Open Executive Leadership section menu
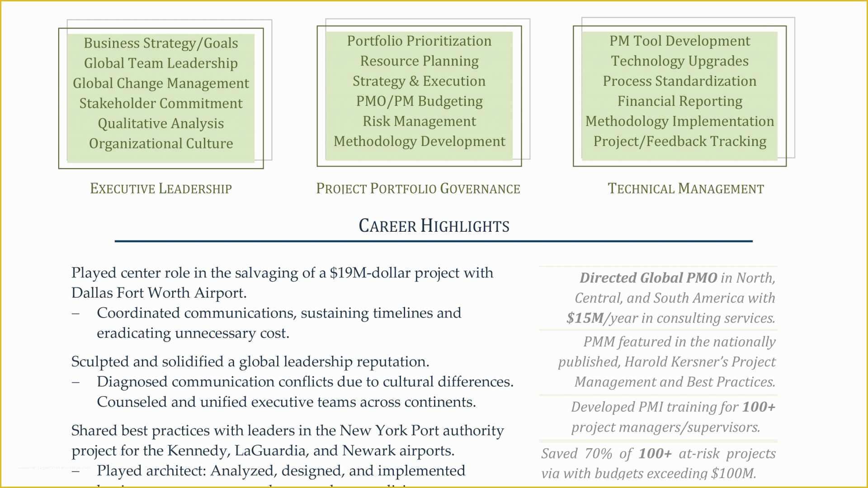Viewport: 868px width, 488px height. [x=161, y=188]
